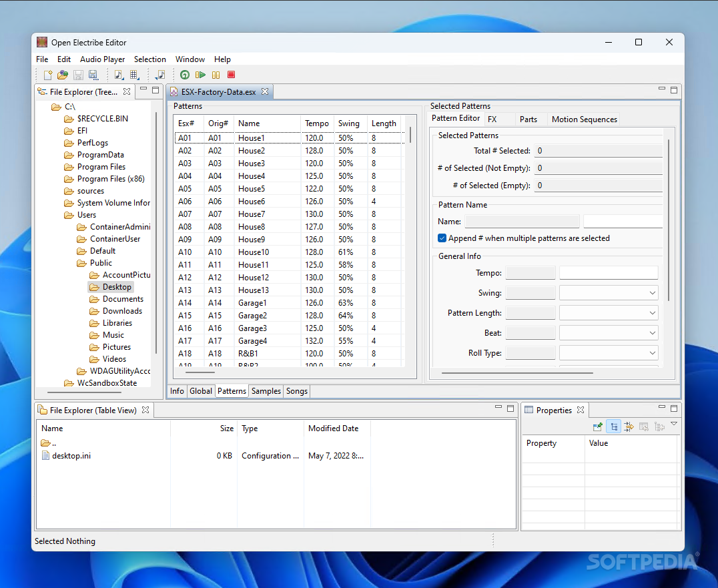Select the Downloads folder in tree

[122, 311]
